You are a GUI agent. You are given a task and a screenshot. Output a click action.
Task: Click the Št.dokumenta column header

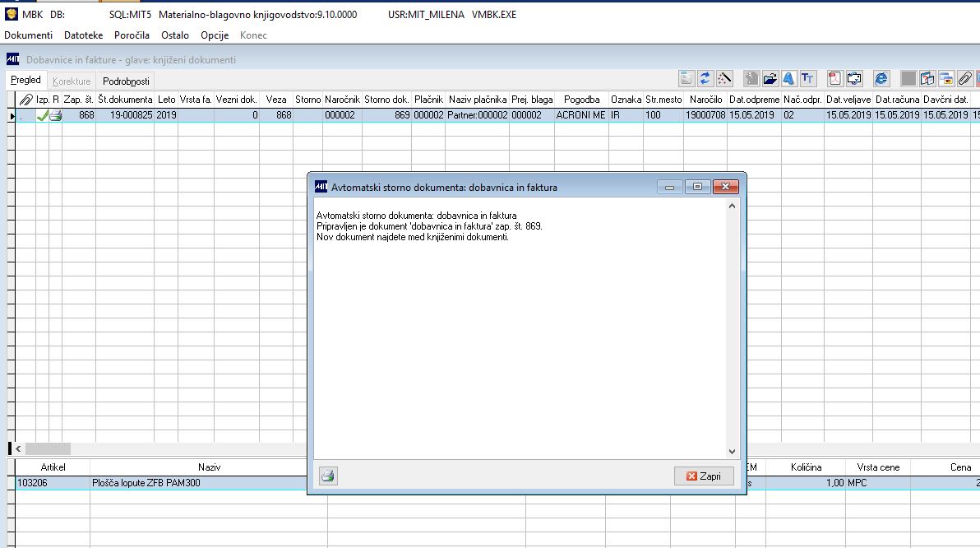tap(125, 100)
